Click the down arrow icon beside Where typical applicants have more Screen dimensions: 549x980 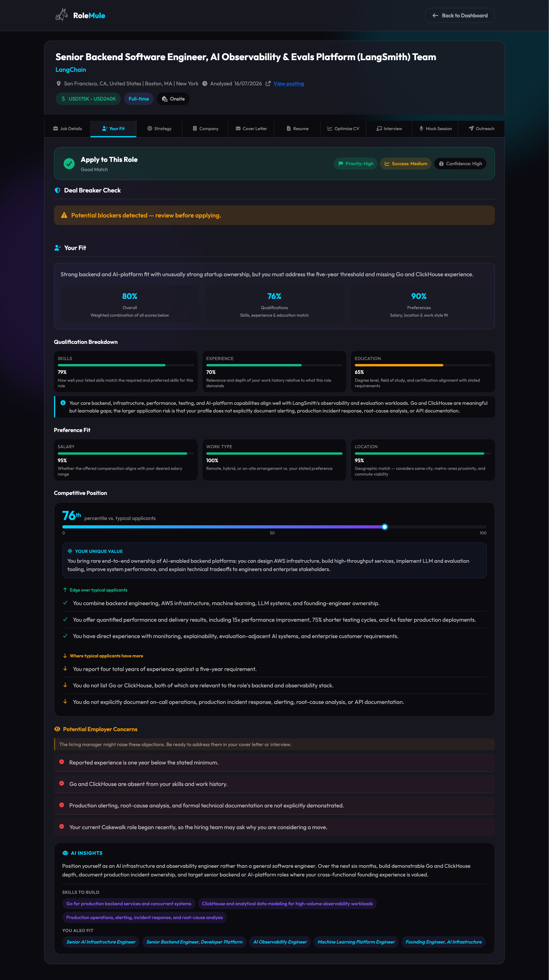[x=65, y=656]
